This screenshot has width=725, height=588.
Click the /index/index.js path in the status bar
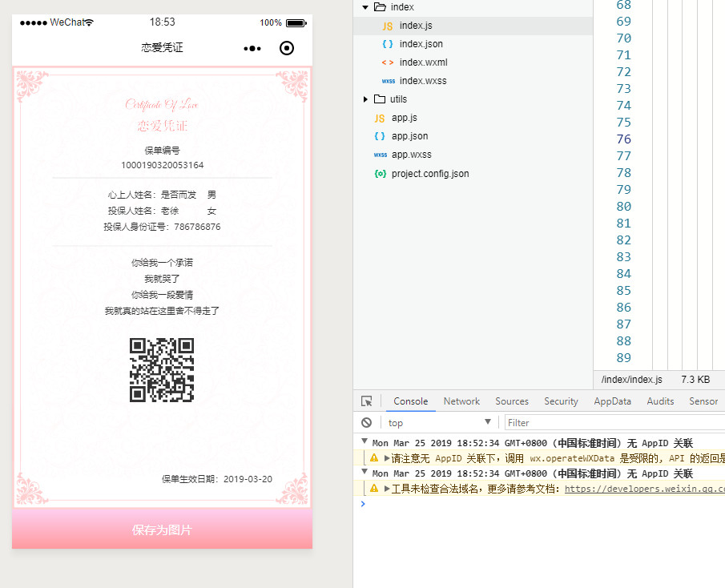(x=631, y=380)
